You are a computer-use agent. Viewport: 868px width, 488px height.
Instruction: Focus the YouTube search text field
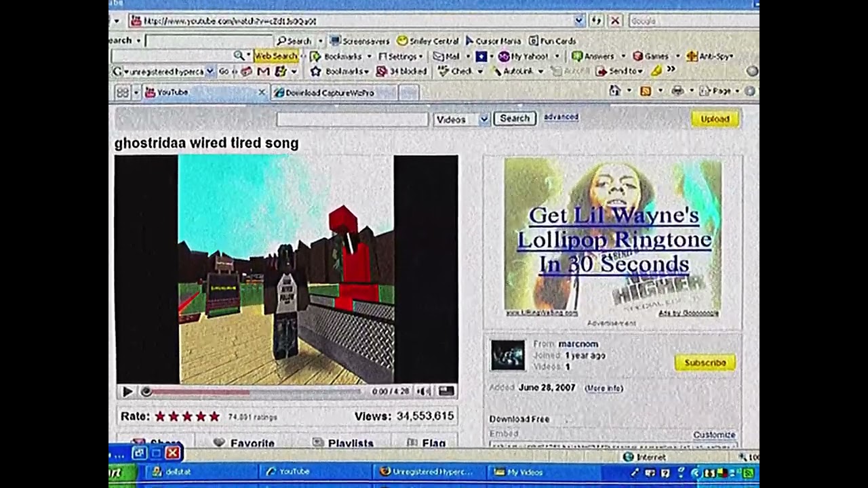[353, 119]
